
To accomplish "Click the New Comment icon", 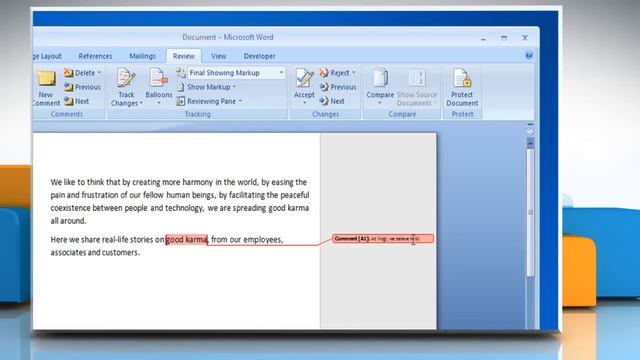I will coord(46,79).
